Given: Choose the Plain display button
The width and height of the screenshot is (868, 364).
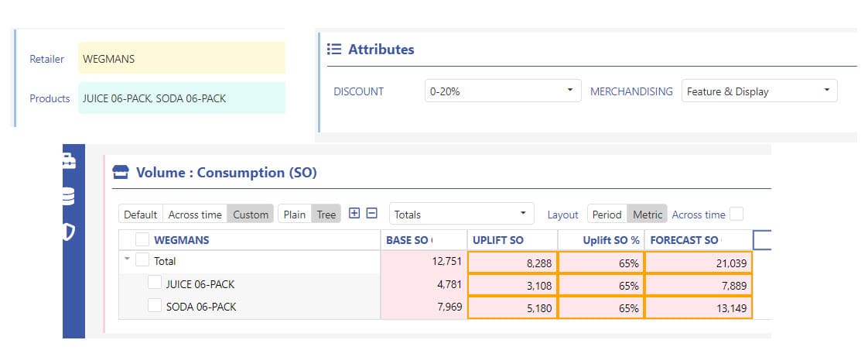Looking at the screenshot, I should click(x=295, y=215).
